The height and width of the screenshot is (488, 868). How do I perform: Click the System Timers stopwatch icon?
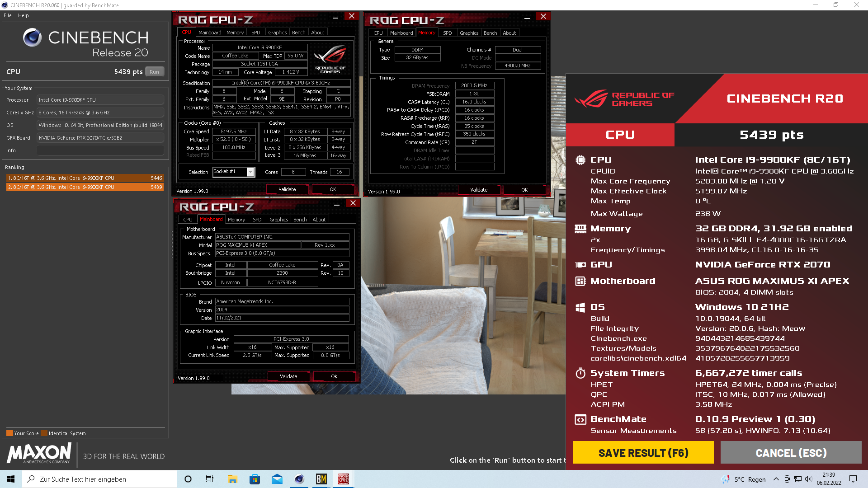(580, 373)
